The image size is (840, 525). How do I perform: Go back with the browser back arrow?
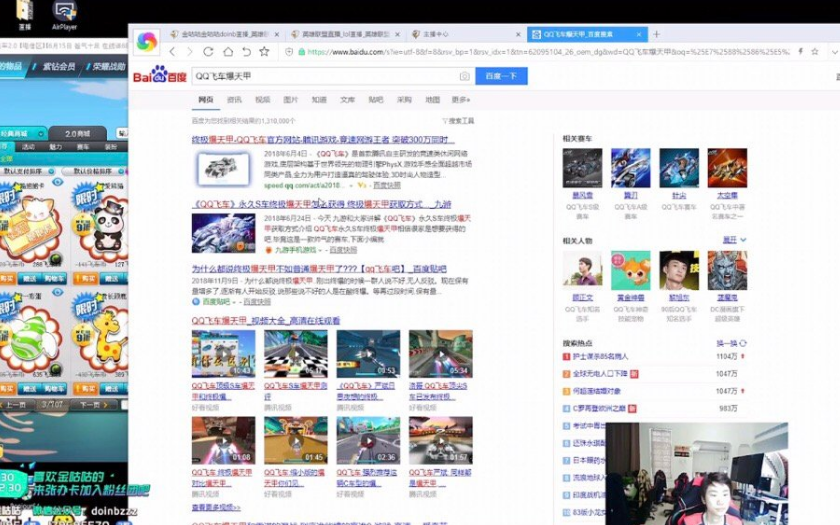pos(172,51)
